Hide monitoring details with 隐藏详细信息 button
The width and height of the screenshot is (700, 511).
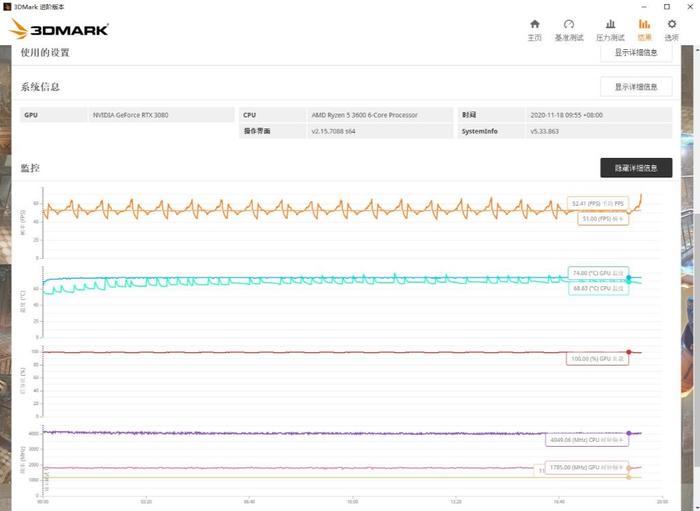pos(636,168)
